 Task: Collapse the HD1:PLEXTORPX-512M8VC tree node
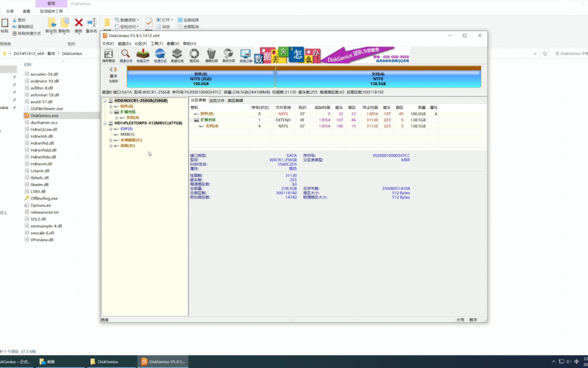click(x=105, y=123)
